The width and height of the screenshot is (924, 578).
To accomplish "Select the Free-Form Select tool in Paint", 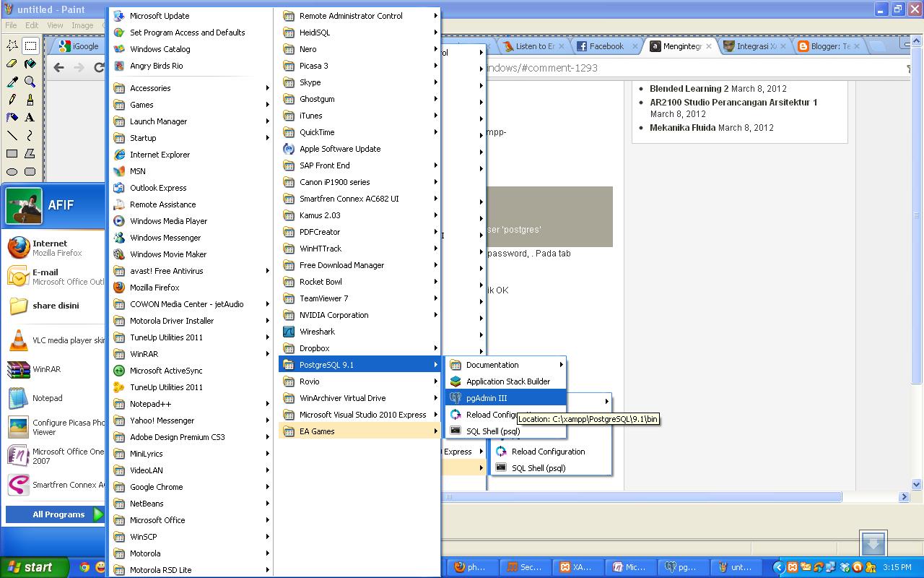I will 12,46.
